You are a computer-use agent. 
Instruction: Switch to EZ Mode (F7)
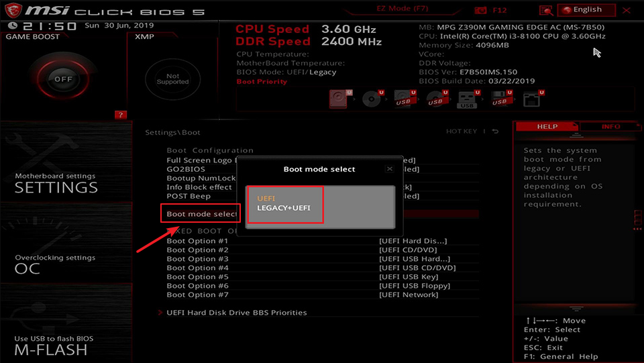tap(402, 9)
